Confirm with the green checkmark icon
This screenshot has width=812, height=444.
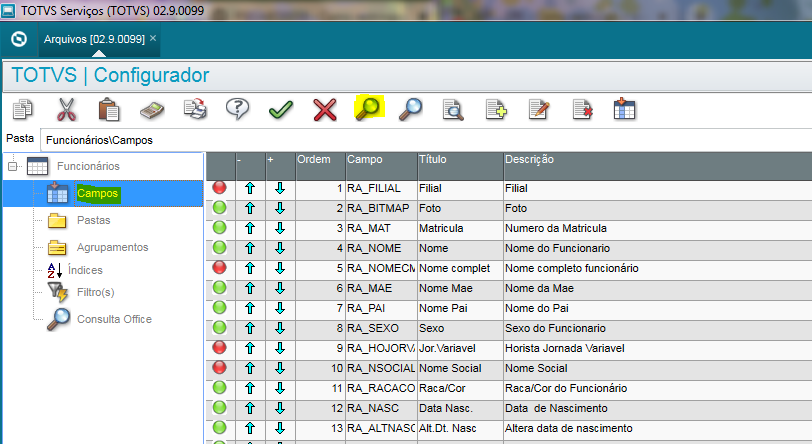click(281, 110)
